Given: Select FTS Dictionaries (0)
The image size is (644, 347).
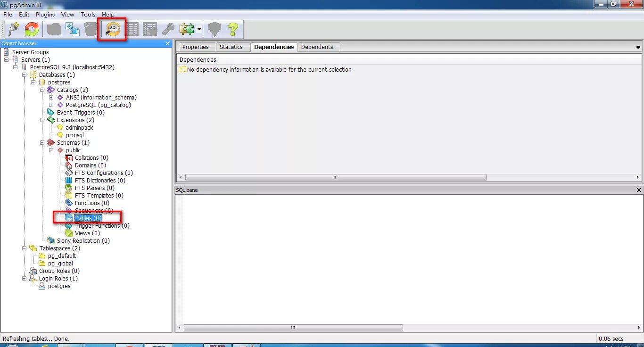Looking at the screenshot, I should [100, 181].
